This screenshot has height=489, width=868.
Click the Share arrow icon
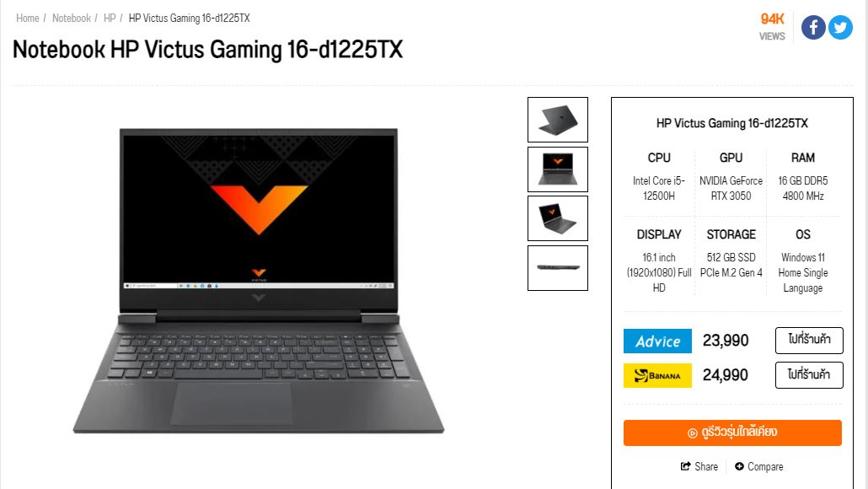point(685,466)
